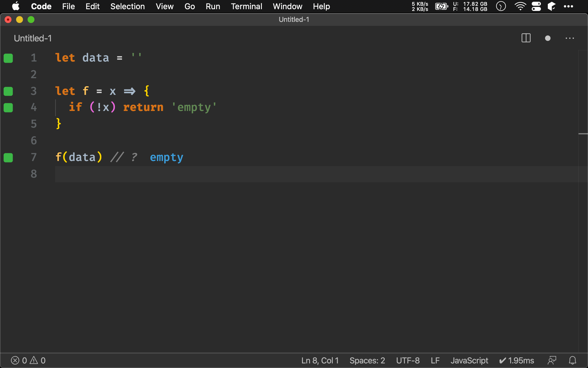Image resolution: width=588 pixels, height=368 pixels.
Task: Click the "return" keyword on line 4
Action: 143,107
